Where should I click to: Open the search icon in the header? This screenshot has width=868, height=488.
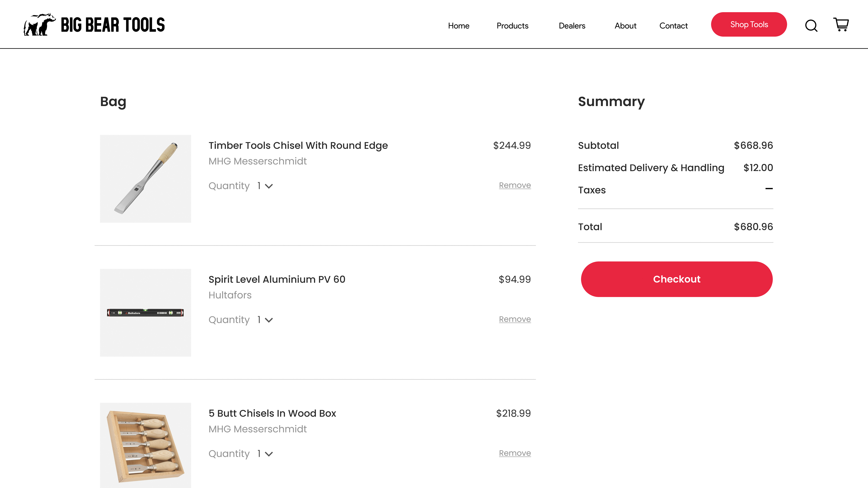click(x=812, y=25)
